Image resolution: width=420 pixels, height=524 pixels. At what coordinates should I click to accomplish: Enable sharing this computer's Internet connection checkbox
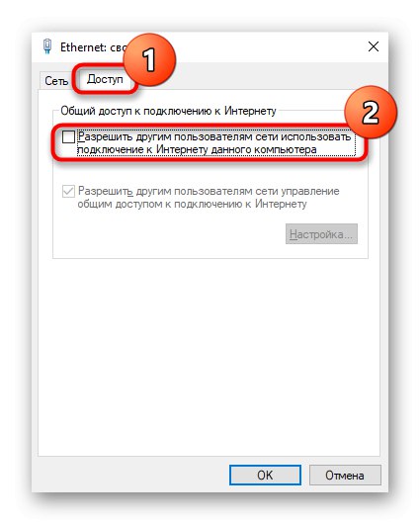click(x=68, y=136)
